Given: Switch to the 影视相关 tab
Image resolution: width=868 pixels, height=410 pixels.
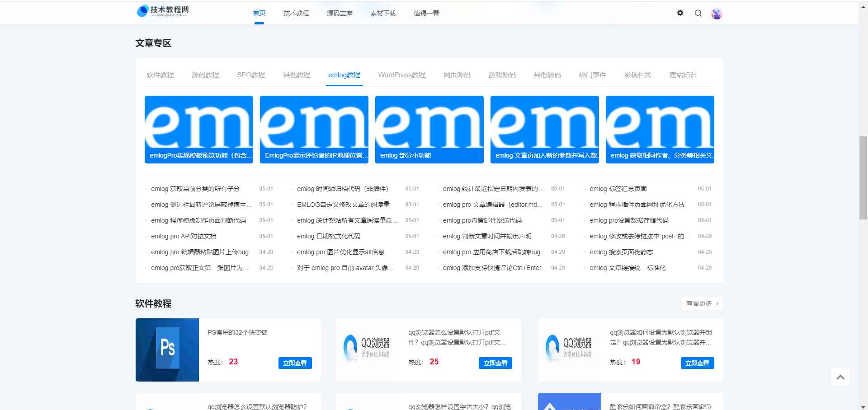Looking at the screenshot, I should click(x=637, y=75).
